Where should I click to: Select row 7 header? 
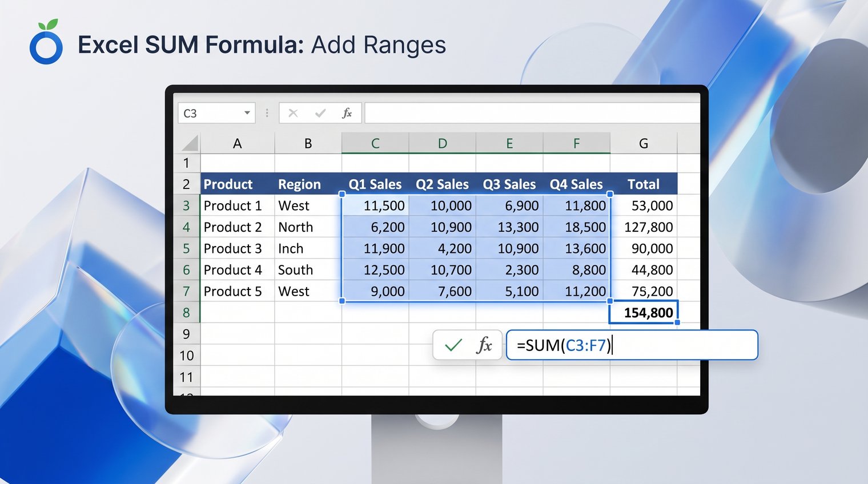(187, 291)
